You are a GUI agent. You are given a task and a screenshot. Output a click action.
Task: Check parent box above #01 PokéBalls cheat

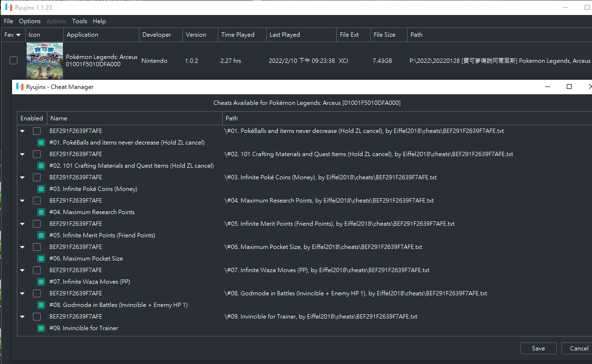point(37,131)
